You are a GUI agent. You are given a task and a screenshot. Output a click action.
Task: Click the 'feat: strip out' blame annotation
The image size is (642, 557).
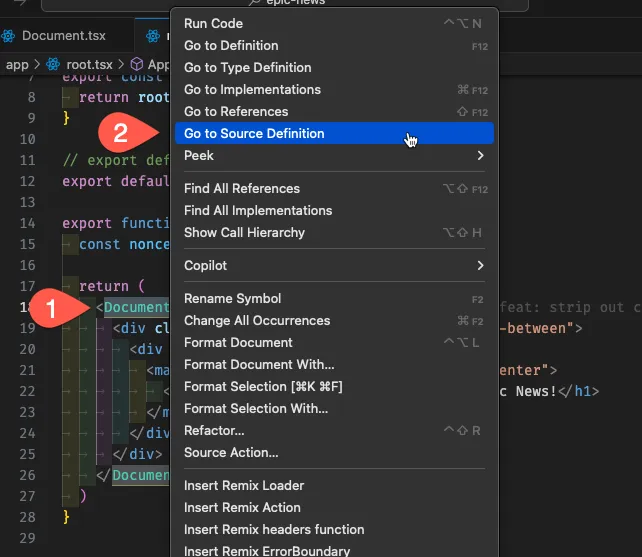[x=570, y=308]
